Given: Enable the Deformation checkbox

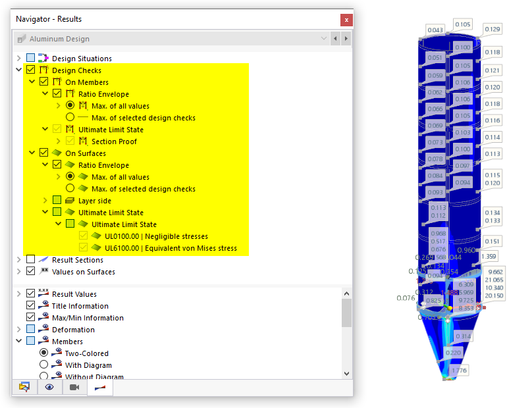Looking at the screenshot, I should click(30, 329).
